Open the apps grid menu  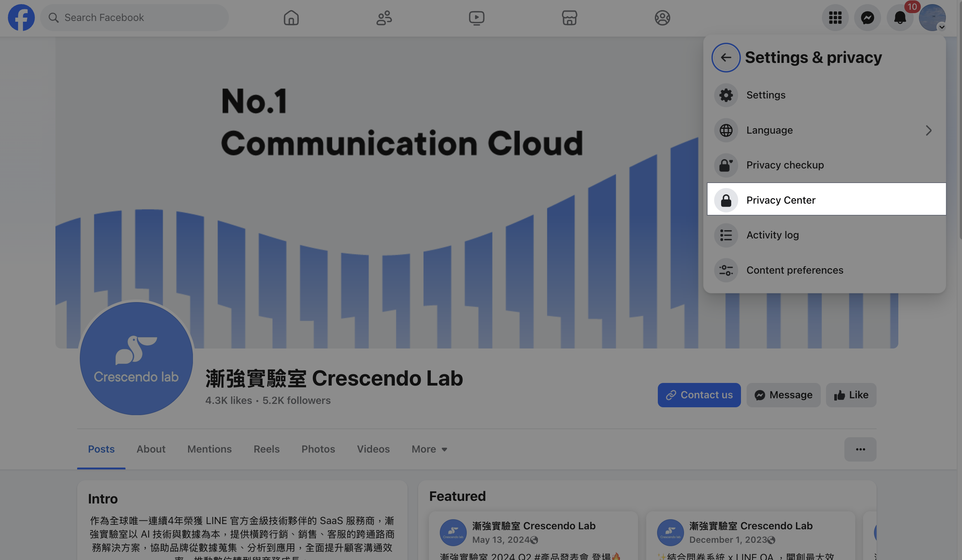[x=835, y=18]
